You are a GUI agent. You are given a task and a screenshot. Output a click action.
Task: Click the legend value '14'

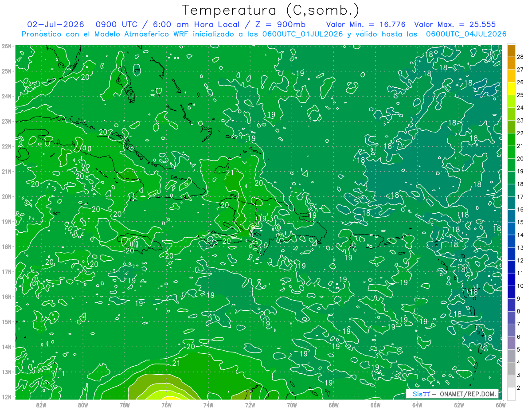(x=520, y=235)
